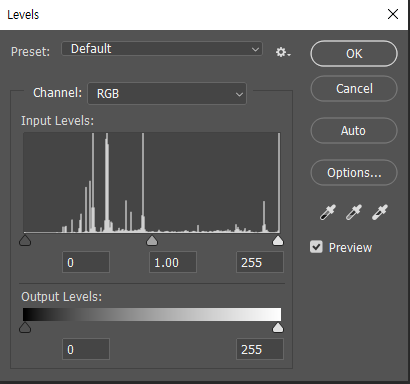Image resolution: width=410 pixels, height=384 pixels.
Task: Click the Input Levels: label
Action: point(58,121)
